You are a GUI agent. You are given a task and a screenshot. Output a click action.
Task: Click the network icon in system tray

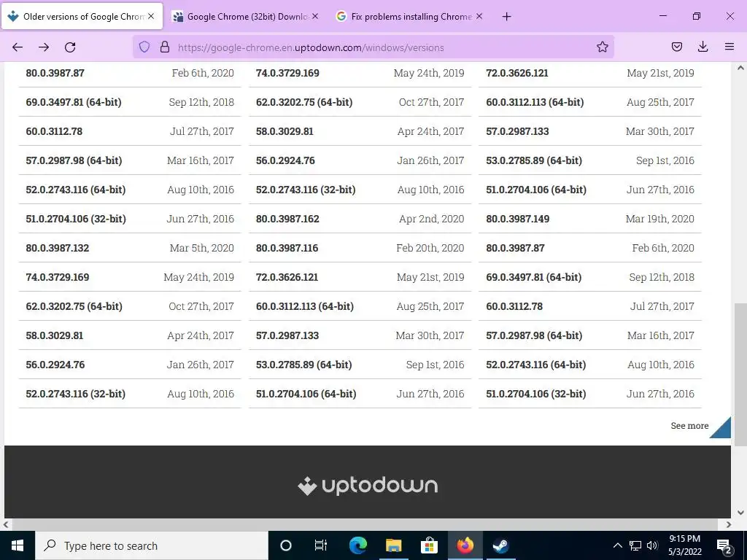tap(635, 545)
